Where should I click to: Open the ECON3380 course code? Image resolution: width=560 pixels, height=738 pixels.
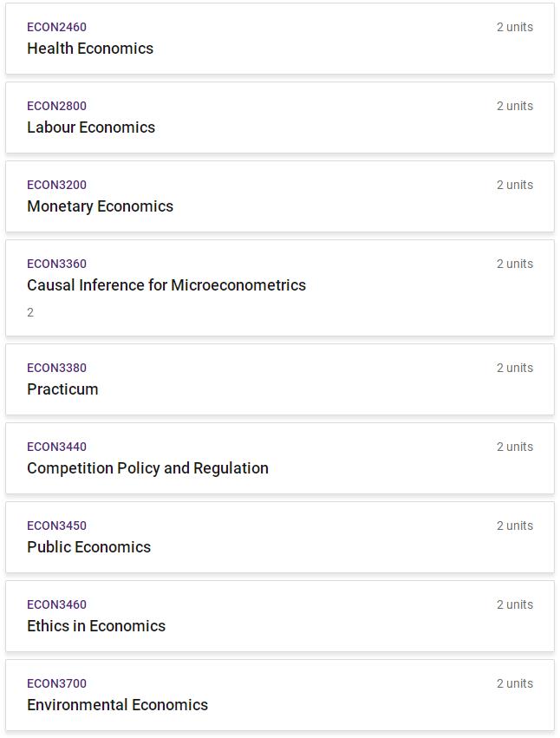coord(56,368)
